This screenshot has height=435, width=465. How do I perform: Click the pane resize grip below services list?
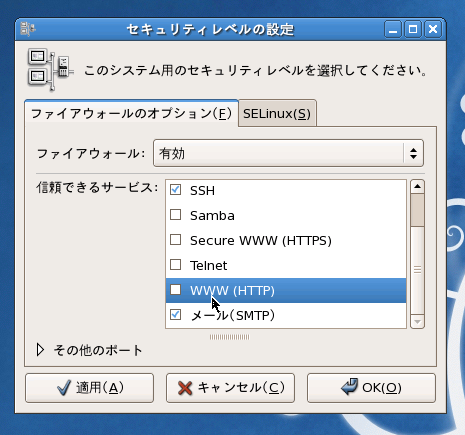[x=230, y=337]
